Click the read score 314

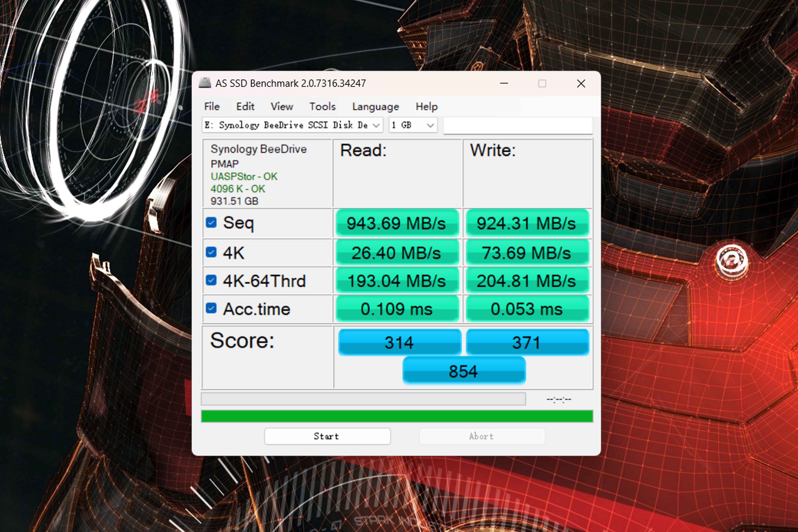[x=400, y=342]
